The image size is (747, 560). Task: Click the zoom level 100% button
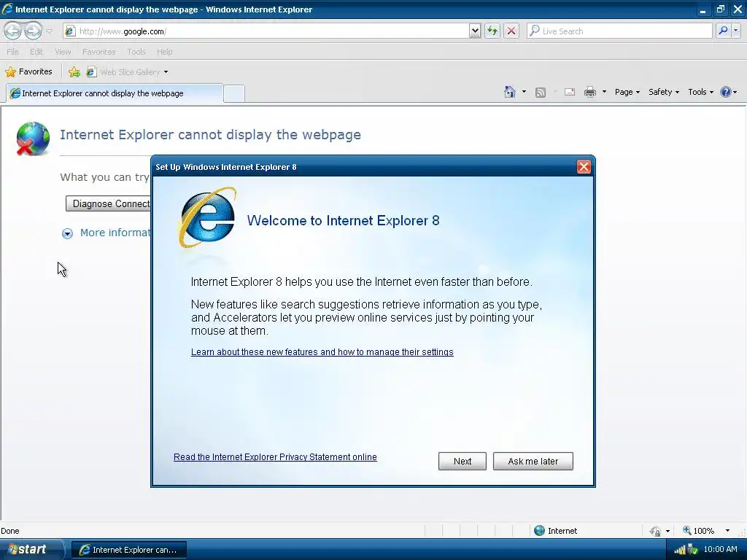point(698,531)
